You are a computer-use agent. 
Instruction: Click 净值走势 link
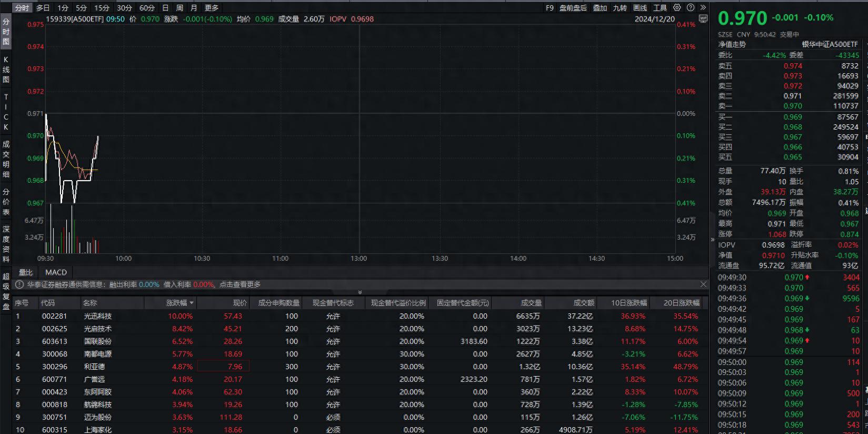(x=732, y=44)
